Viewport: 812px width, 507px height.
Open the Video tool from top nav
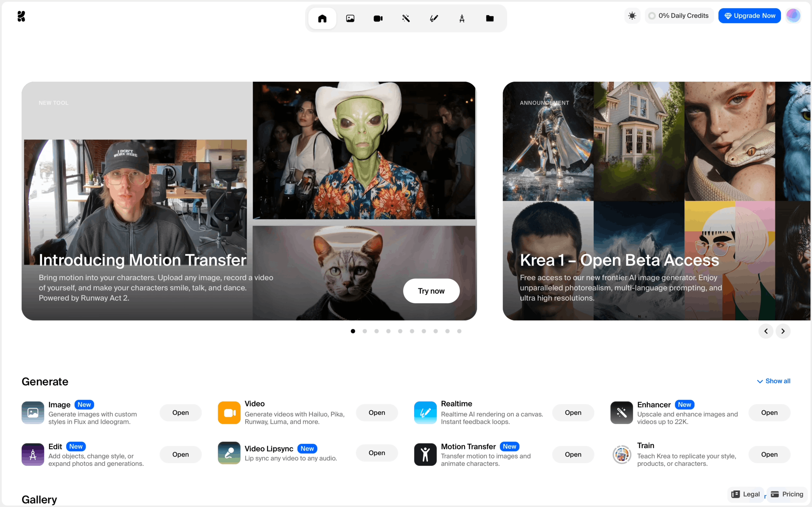tap(378, 19)
